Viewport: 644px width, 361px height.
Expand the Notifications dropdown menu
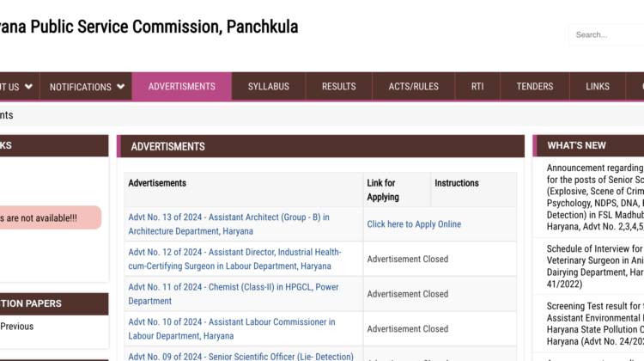[x=87, y=87]
